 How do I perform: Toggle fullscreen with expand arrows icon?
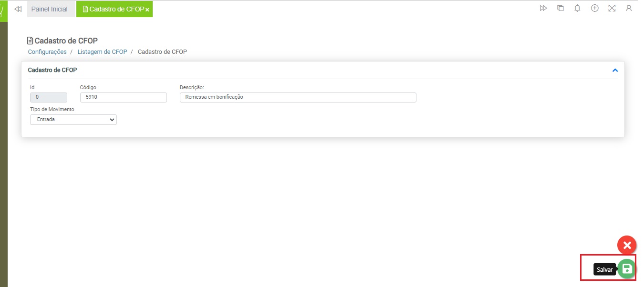(x=612, y=8)
